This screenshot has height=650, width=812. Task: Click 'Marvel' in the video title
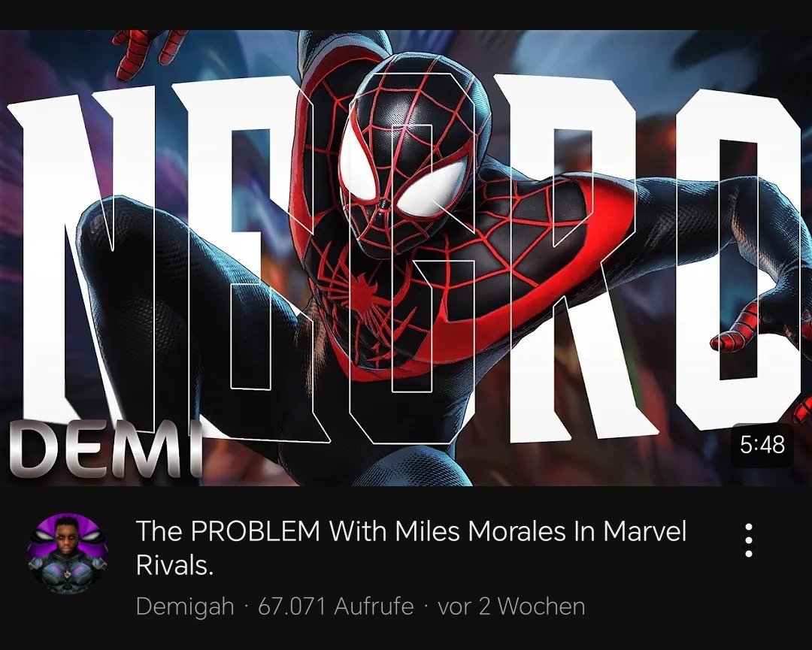click(x=645, y=531)
